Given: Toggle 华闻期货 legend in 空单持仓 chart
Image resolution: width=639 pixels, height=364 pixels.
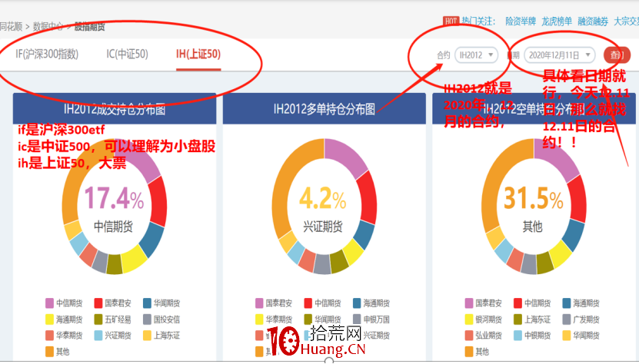Looking at the screenshot, I should click(x=581, y=336).
